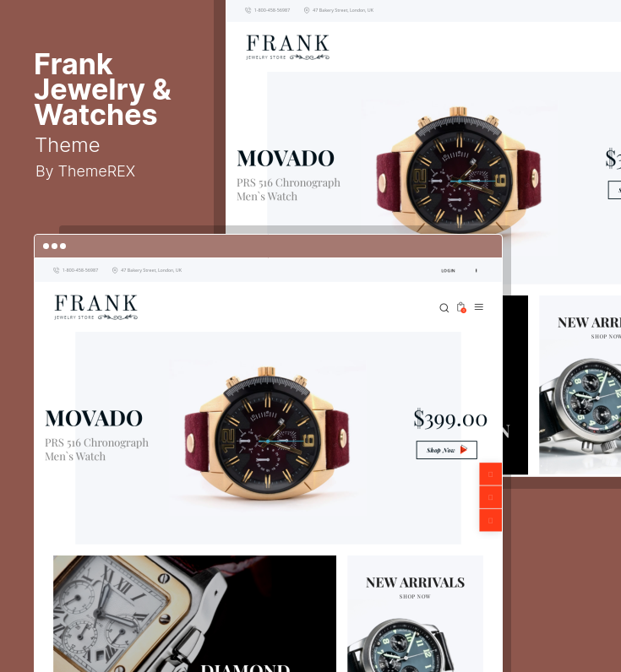Open the NEW ARRIVALS banner heading
This screenshot has height=672, width=621.
click(x=415, y=583)
